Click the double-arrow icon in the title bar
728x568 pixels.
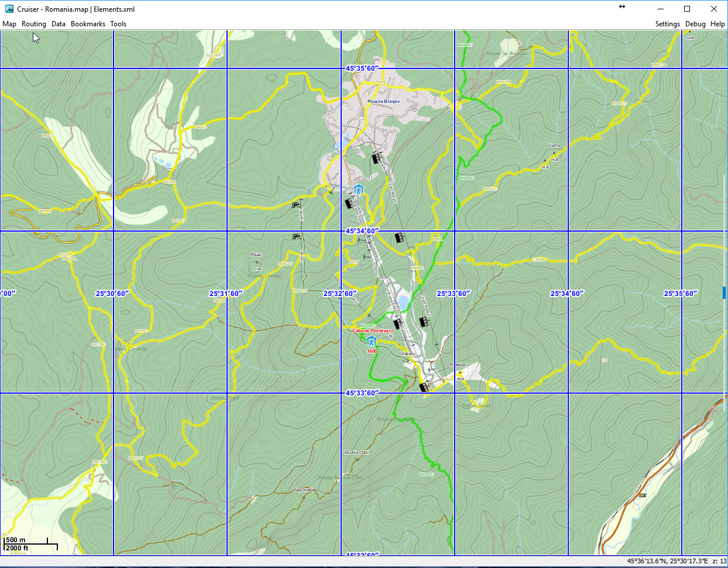point(621,7)
